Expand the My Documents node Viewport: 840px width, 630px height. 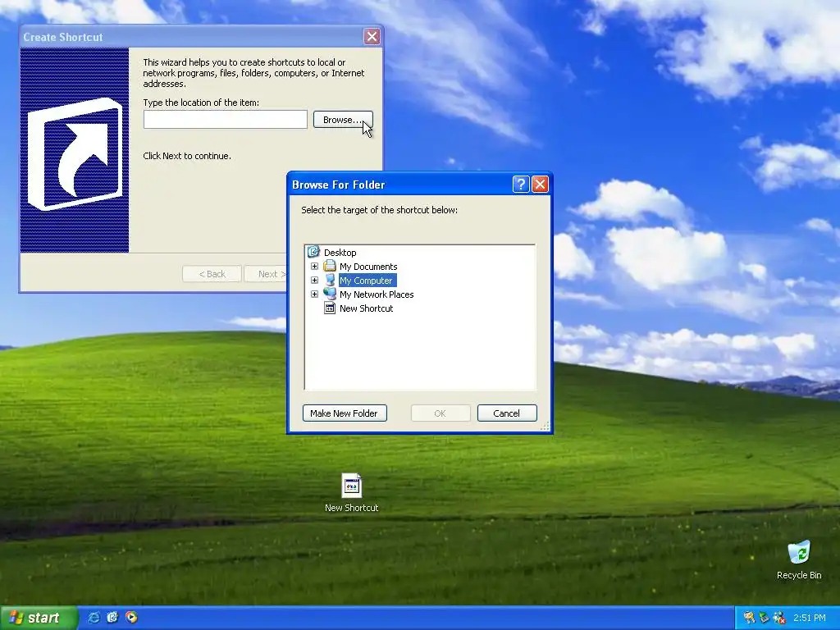point(314,267)
